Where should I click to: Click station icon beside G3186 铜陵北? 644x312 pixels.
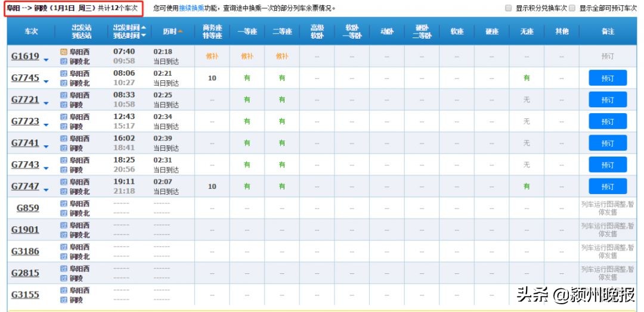pos(64,257)
